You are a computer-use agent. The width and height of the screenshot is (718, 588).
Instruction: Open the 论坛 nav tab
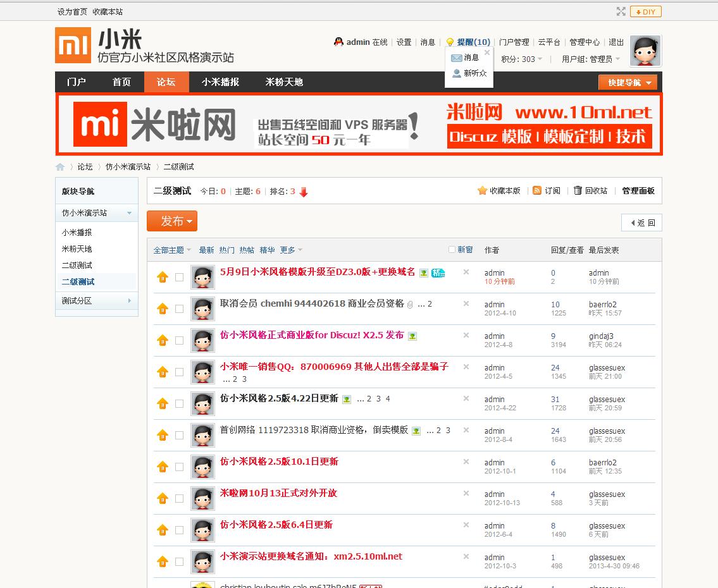[x=166, y=82]
